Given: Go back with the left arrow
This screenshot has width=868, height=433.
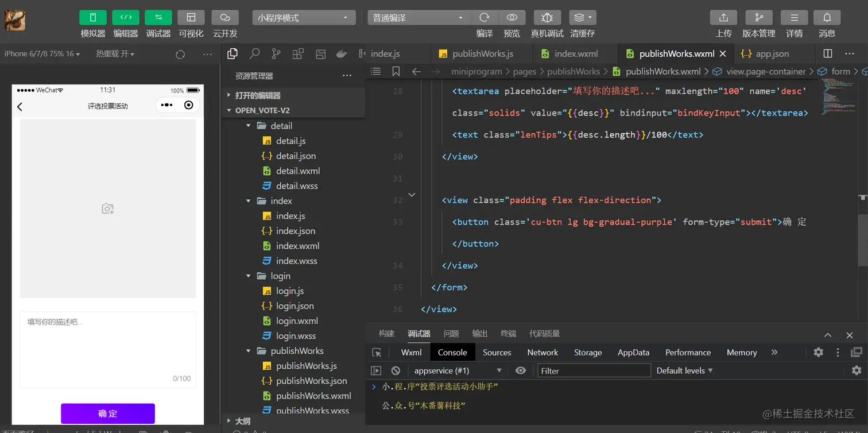Looking at the screenshot, I should tap(417, 71).
